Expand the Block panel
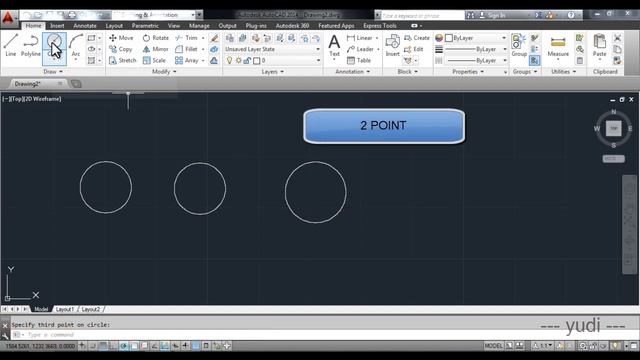 click(x=407, y=71)
